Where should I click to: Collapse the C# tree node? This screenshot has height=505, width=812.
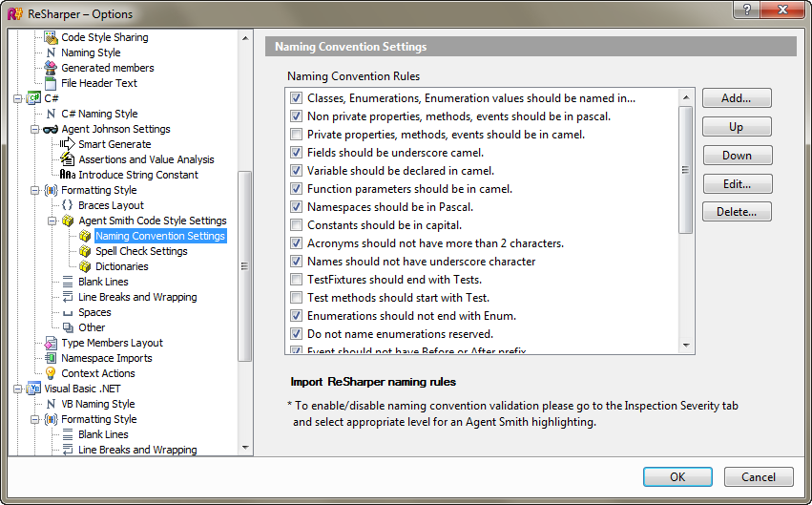[18, 98]
